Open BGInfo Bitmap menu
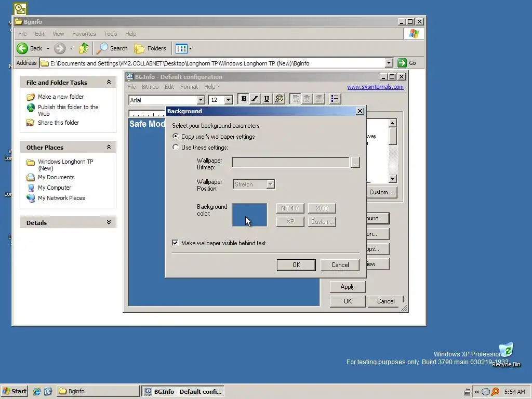This screenshot has height=399, width=532. (x=150, y=87)
